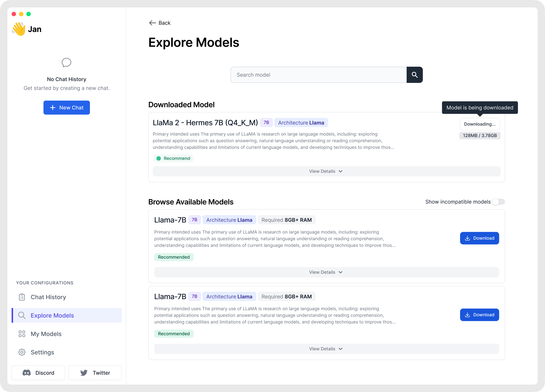Expand View Details of first Llama-7B

coord(326,272)
